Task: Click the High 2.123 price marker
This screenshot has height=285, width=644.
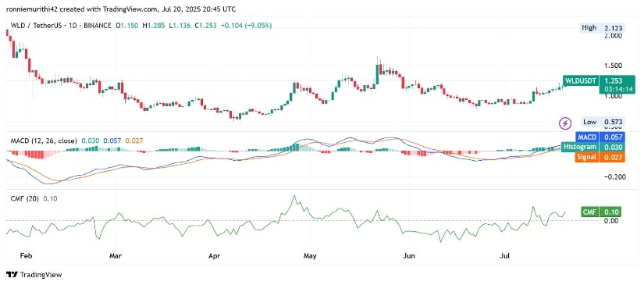Action: tap(601, 28)
